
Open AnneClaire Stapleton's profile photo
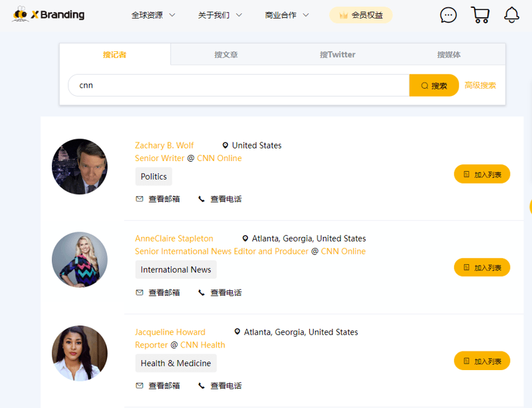(80, 260)
